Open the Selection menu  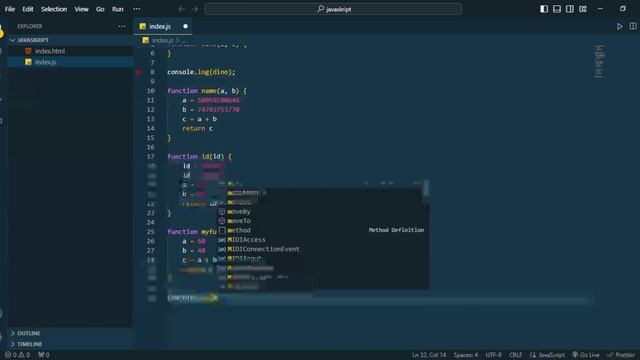pyautogui.click(x=54, y=9)
